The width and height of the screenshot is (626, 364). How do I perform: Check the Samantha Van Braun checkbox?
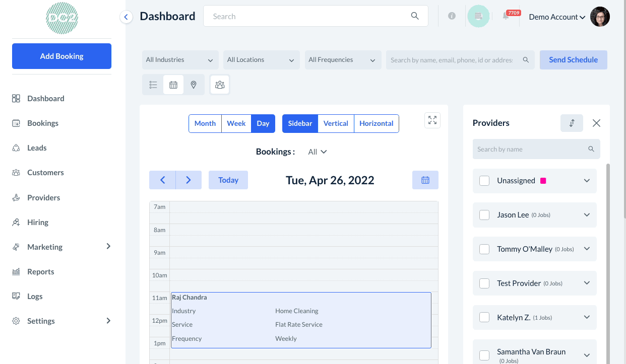[484, 355]
